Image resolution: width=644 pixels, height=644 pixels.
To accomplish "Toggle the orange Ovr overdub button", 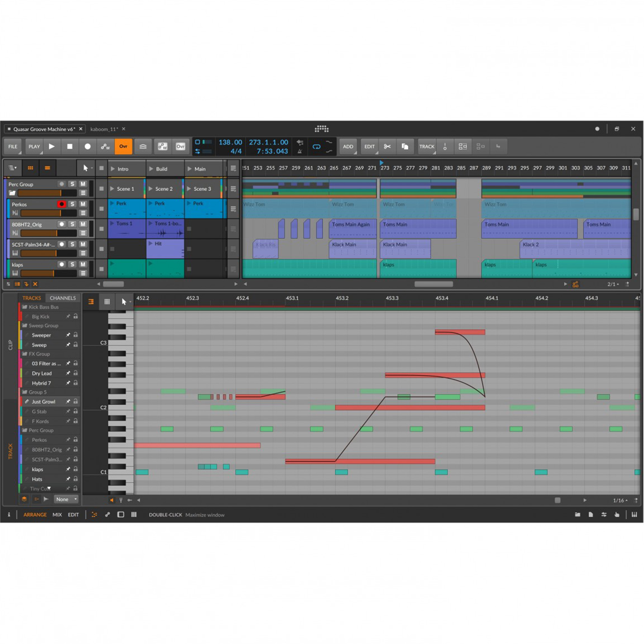I will coord(123,146).
